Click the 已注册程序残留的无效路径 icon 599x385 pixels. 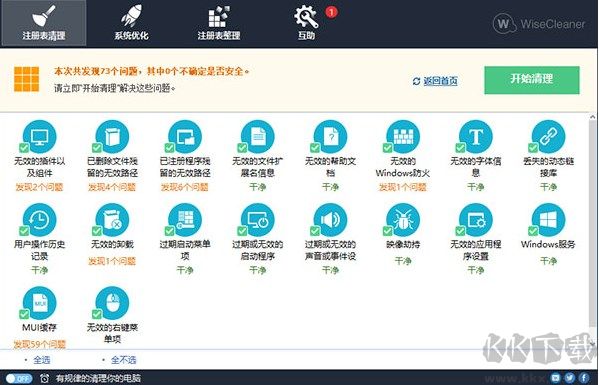click(185, 137)
